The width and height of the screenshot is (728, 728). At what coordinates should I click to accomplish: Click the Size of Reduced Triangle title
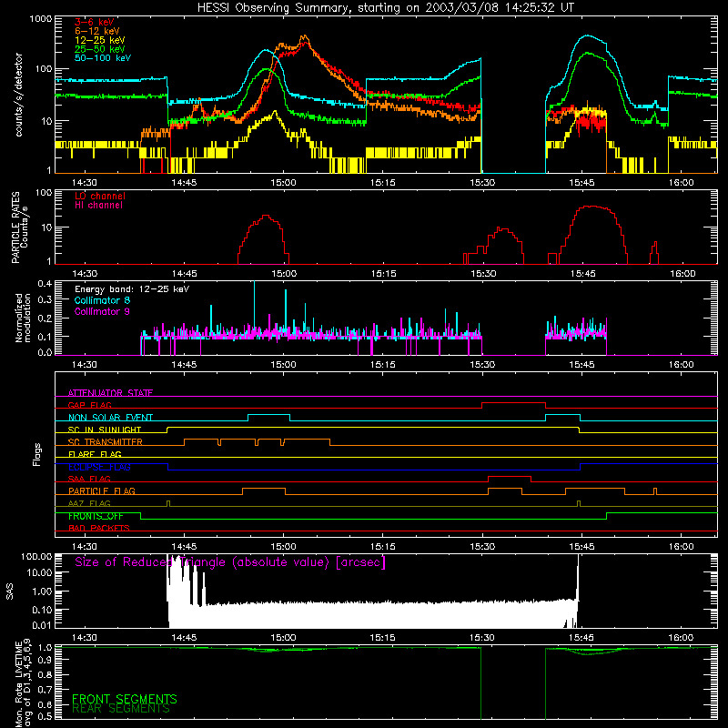click(x=230, y=562)
